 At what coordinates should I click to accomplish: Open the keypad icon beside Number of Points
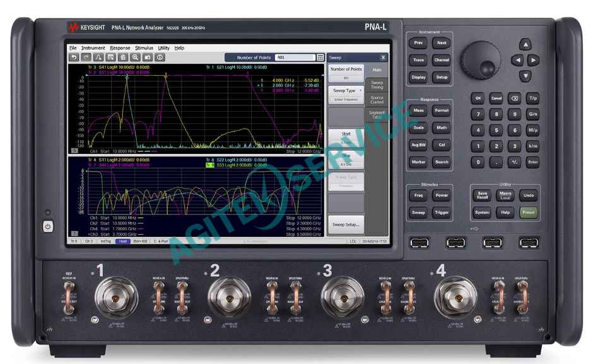pos(320,57)
